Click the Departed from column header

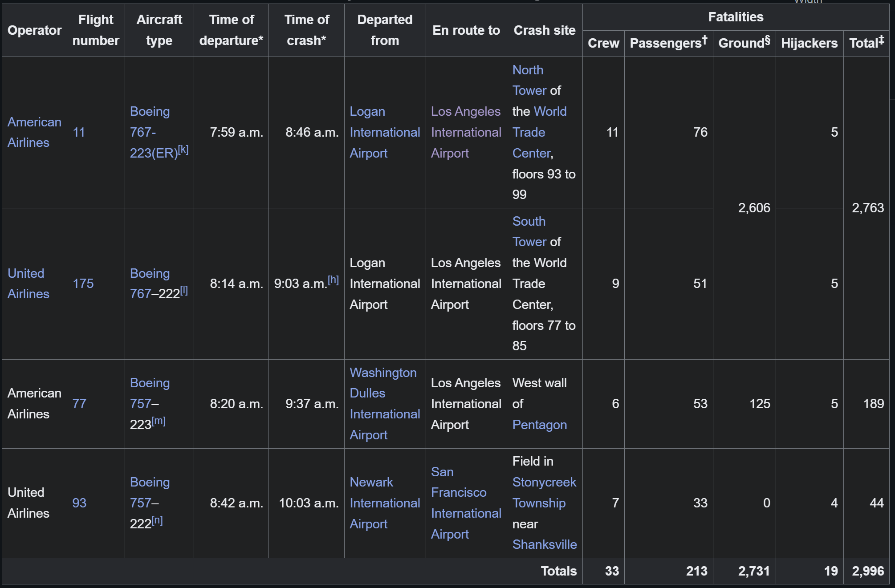[385, 30]
